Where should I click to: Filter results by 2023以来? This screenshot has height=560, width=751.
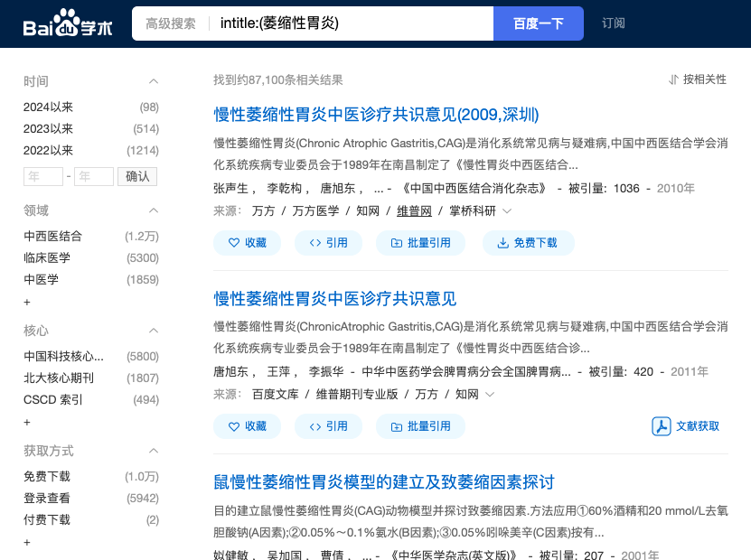coord(49,129)
